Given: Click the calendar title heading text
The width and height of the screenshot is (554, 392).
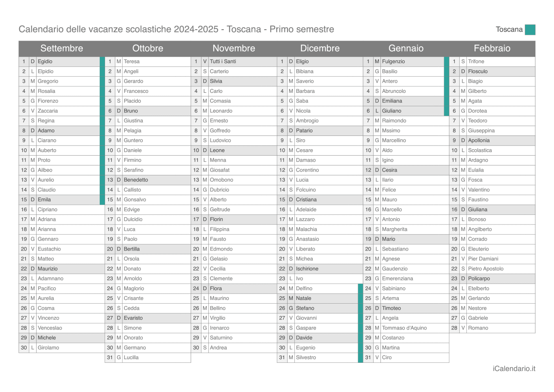Looking at the screenshot, I should point(176,29).
